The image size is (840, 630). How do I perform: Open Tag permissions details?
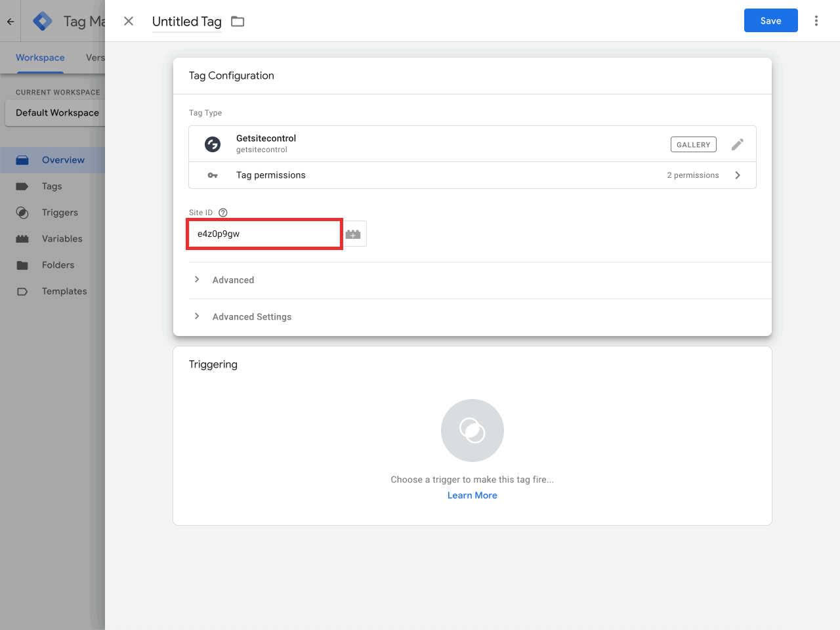click(x=738, y=175)
